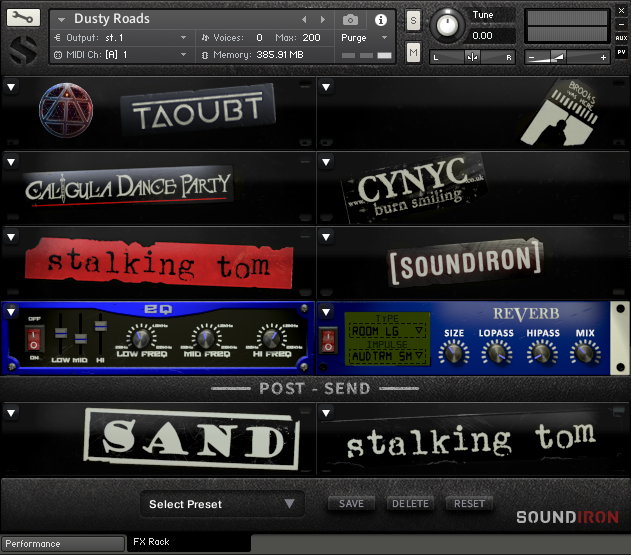Image resolution: width=631 pixels, height=555 pixels.
Task: Click the AUX sends icon
Action: coord(621,37)
